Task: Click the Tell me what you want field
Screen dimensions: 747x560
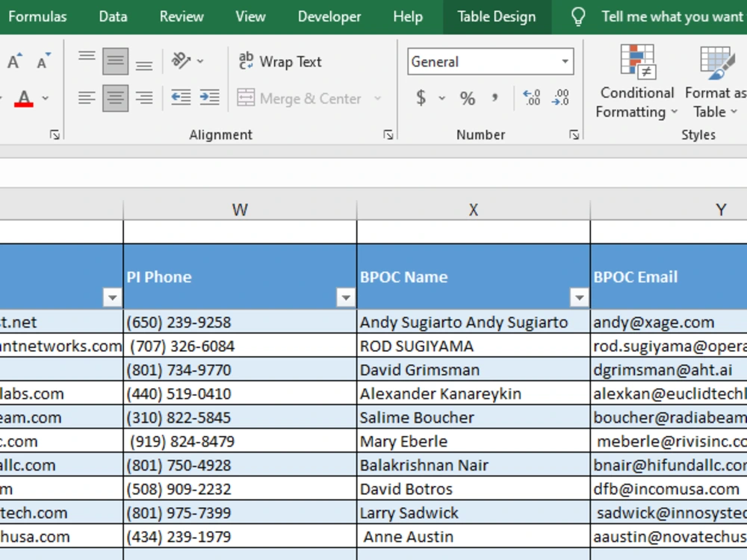Action: (672, 16)
